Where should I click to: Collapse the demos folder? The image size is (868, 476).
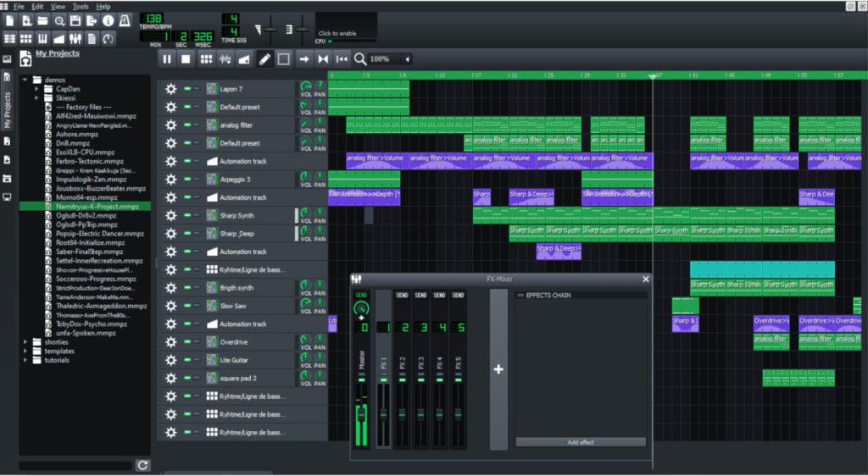(x=25, y=80)
